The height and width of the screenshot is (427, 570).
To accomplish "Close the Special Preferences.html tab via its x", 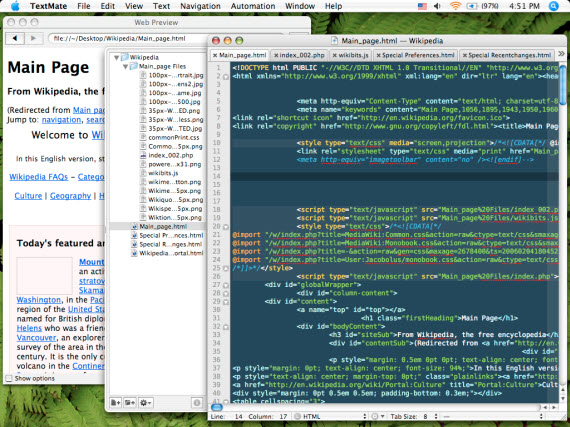I will pos(378,55).
